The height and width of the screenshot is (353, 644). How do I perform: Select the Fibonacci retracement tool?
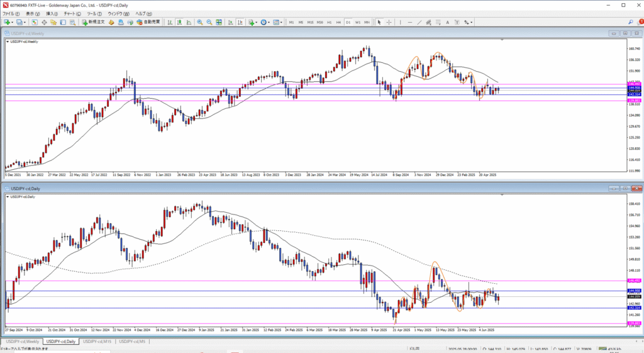pos(438,22)
